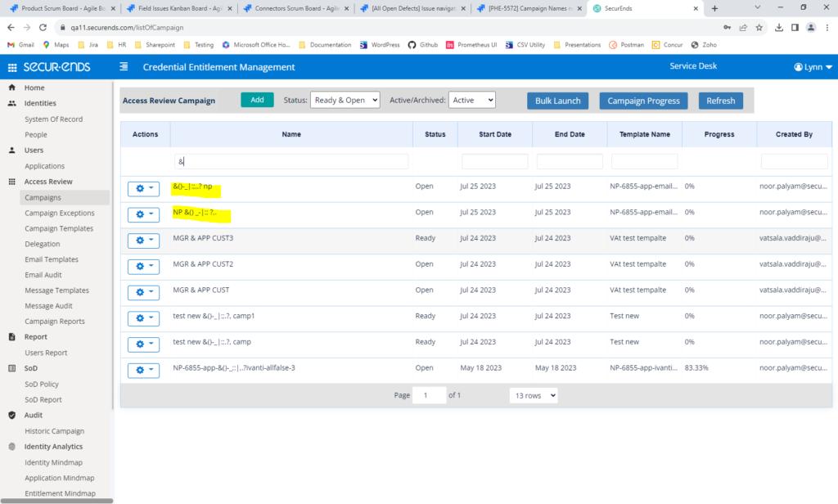Image resolution: width=838 pixels, height=504 pixels.
Task: Open the Zoho bookmark
Action: coord(704,45)
